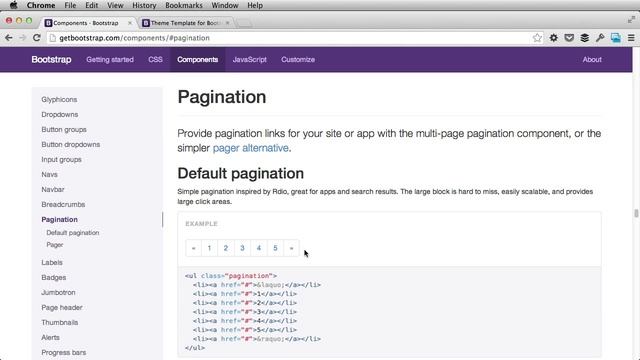
Task: Reload the page with refresh icon
Action: click(x=36, y=38)
